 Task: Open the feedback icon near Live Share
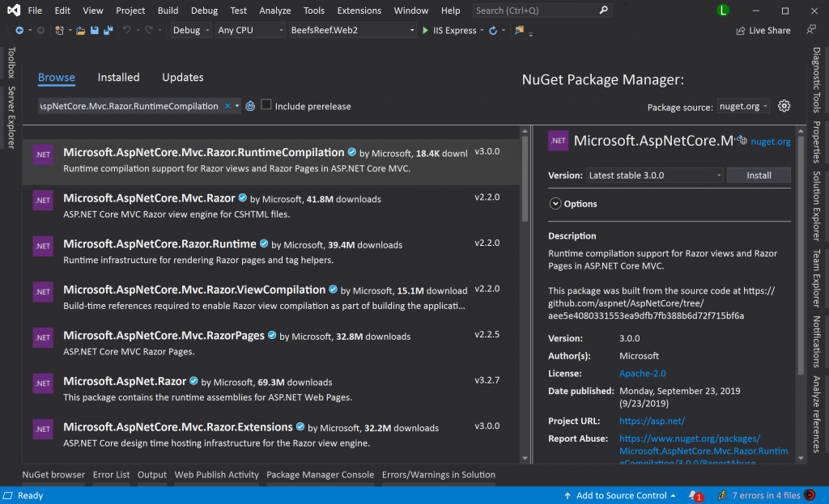tap(811, 30)
